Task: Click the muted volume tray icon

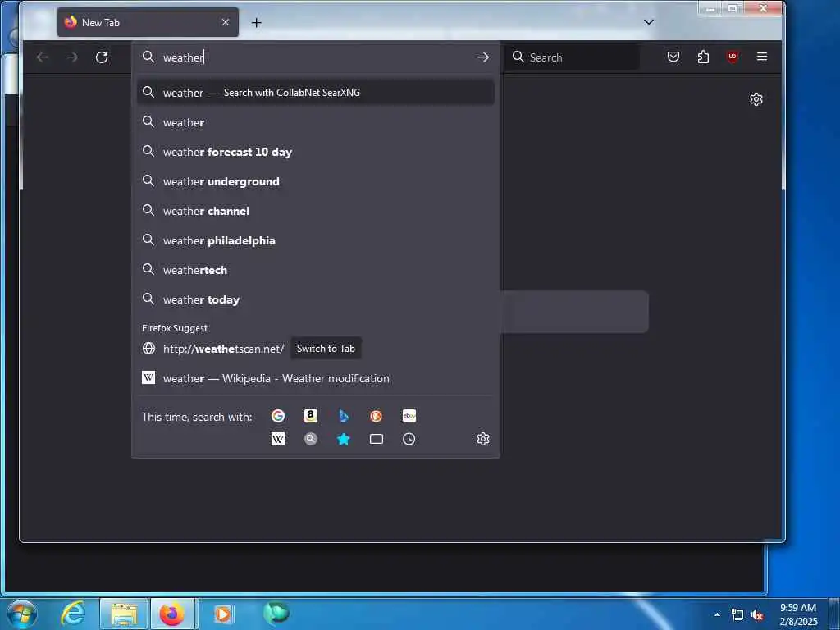Action: pyautogui.click(x=757, y=615)
